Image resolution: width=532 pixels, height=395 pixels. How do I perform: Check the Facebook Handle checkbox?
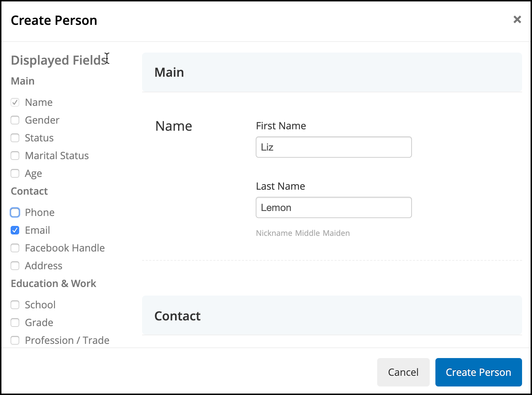click(x=15, y=248)
